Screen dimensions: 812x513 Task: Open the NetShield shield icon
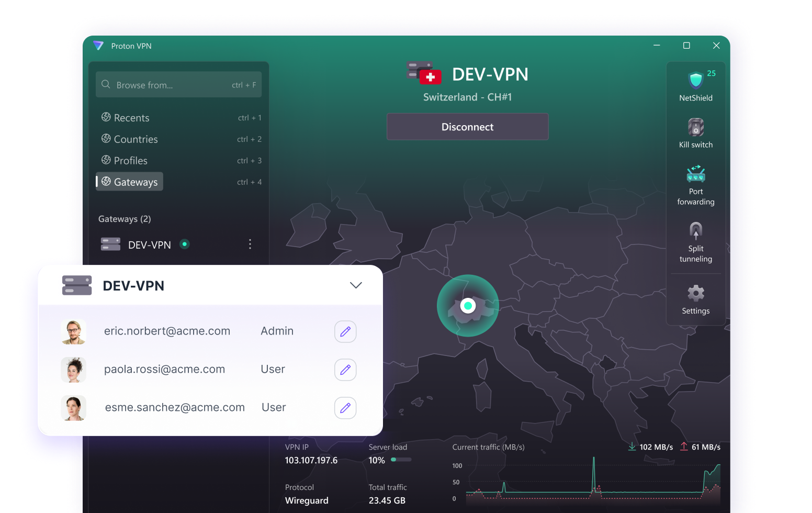point(695,81)
